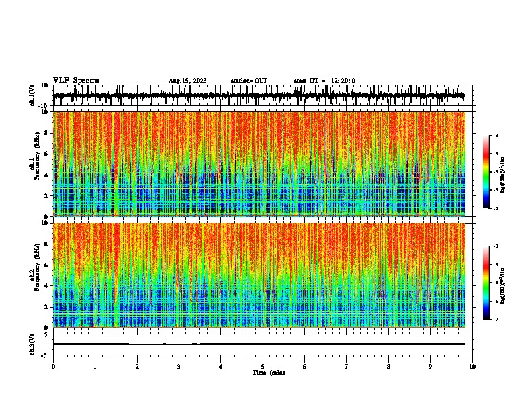This screenshot has width=532, height=411.
Task: Click time axis tick label "3"
Action: 179,367
